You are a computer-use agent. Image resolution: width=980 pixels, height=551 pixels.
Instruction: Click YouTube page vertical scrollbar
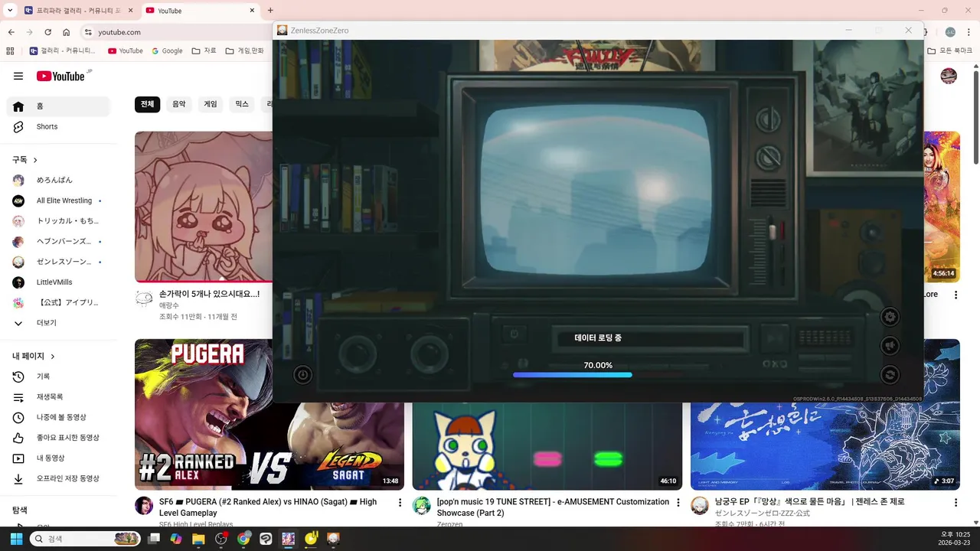point(976,119)
